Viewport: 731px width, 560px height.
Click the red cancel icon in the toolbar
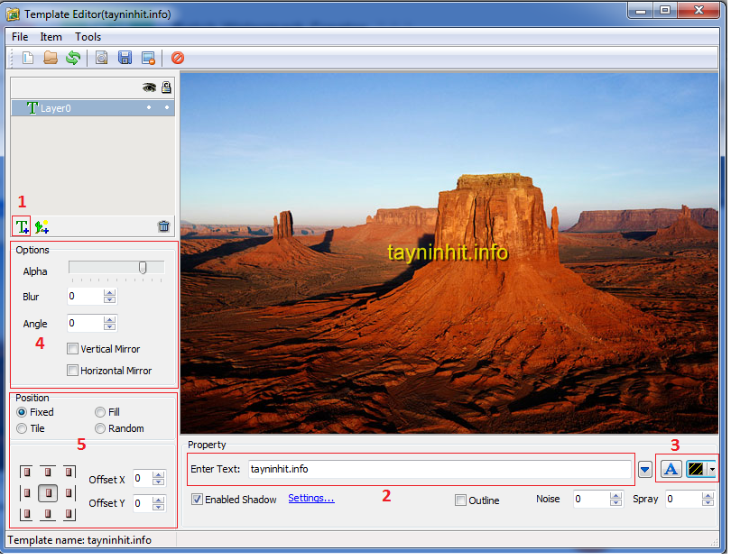coord(178,58)
